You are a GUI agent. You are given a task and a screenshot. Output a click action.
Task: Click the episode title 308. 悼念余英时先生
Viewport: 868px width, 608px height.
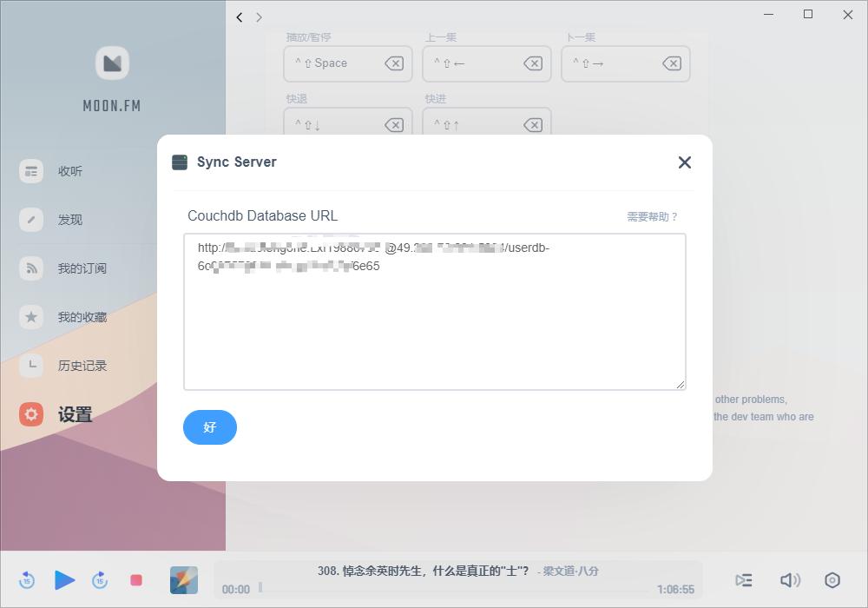[x=423, y=571]
